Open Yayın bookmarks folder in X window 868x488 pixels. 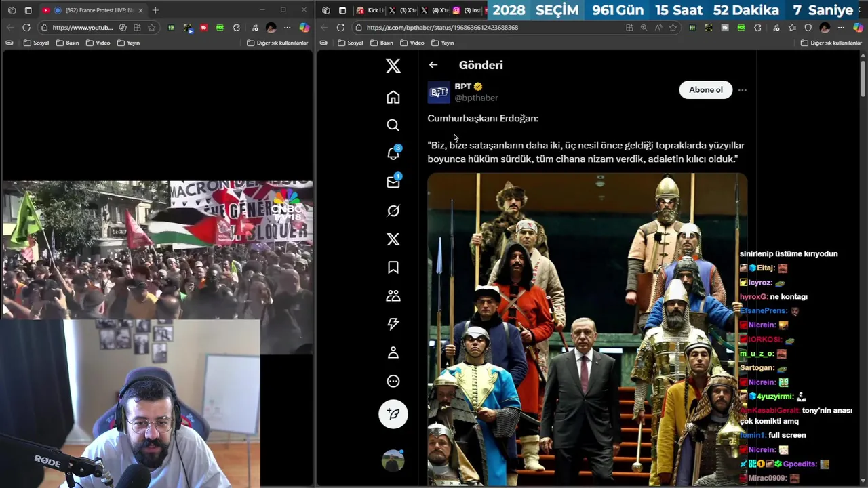pos(442,43)
